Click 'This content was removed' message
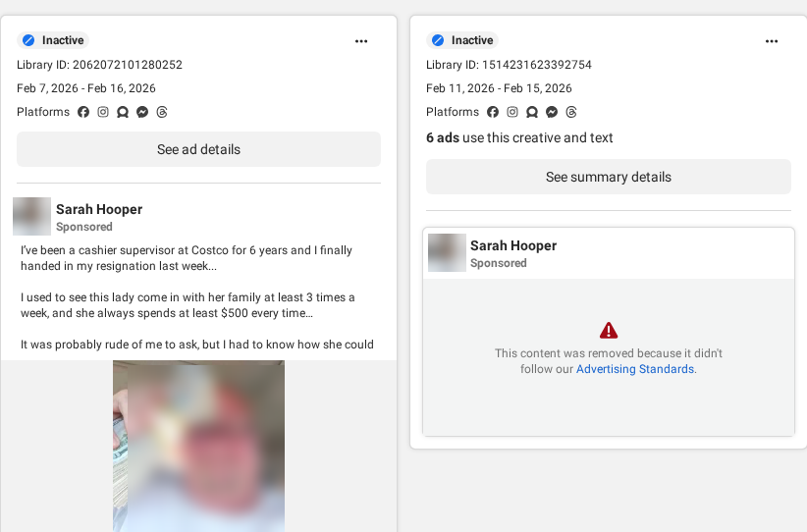The image size is (807, 532). [609, 361]
